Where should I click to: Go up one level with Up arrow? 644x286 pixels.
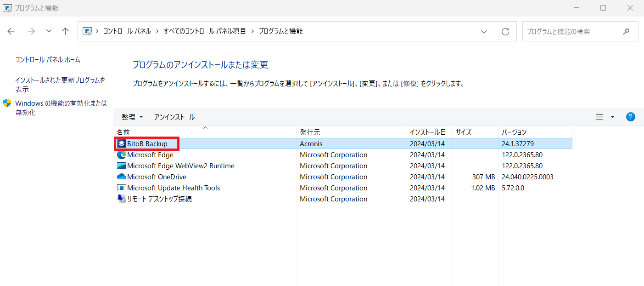coord(66,31)
